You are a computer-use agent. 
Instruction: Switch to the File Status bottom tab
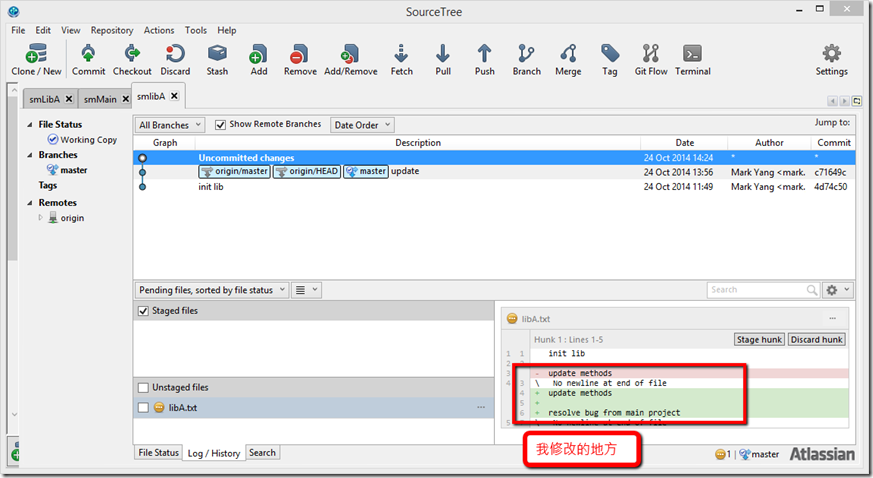tap(159, 453)
